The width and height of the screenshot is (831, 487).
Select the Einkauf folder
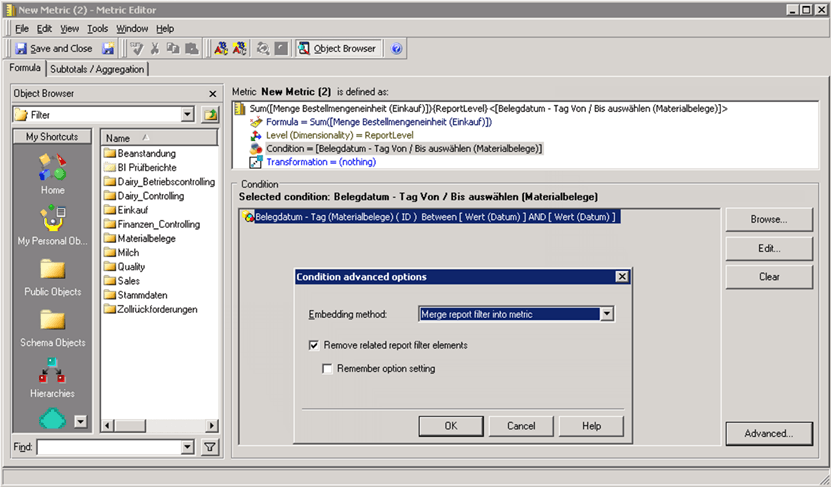(127, 210)
